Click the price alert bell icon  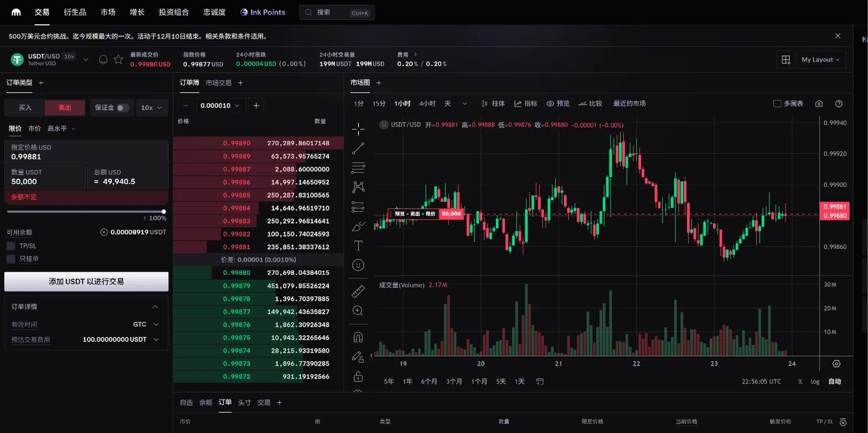click(103, 60)
